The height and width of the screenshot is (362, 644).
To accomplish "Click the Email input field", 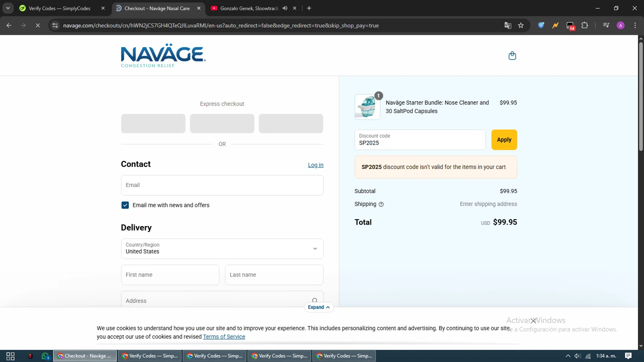I will point(222,185).
